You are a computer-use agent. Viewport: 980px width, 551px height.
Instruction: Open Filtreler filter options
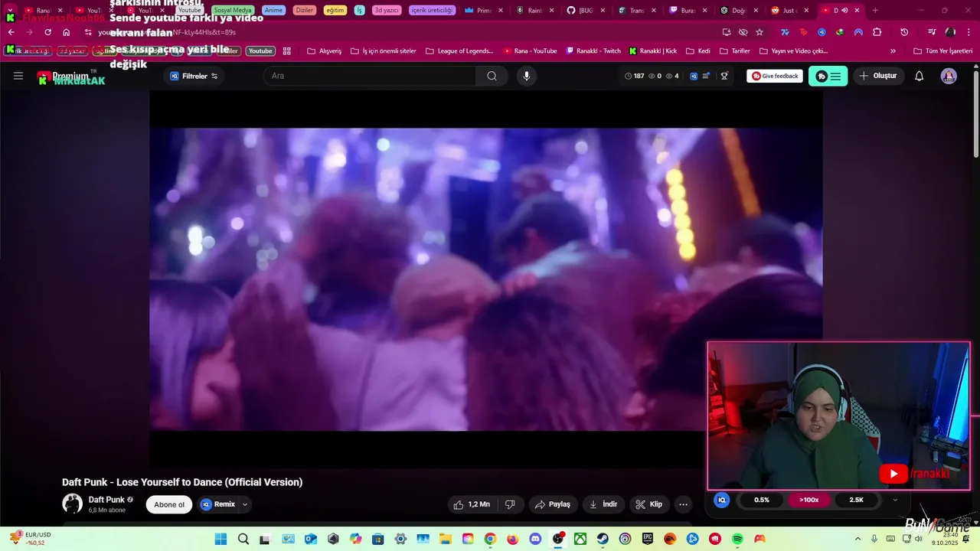[194, 76]
